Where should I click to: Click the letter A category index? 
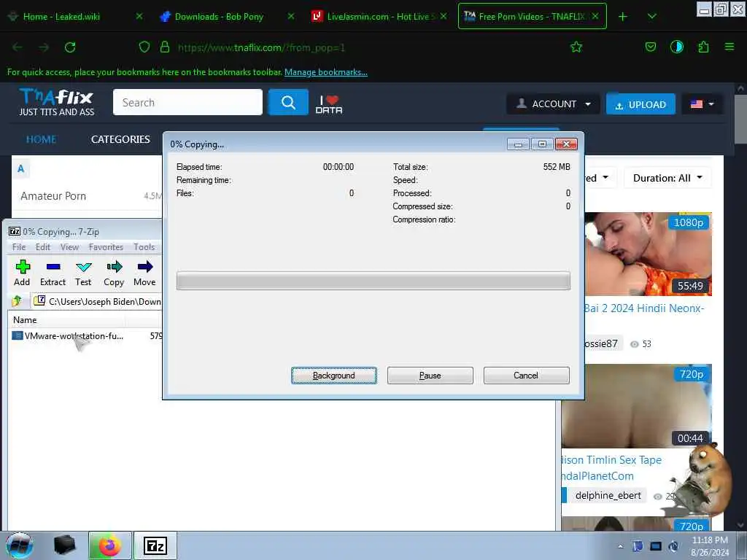coord(20,168)
